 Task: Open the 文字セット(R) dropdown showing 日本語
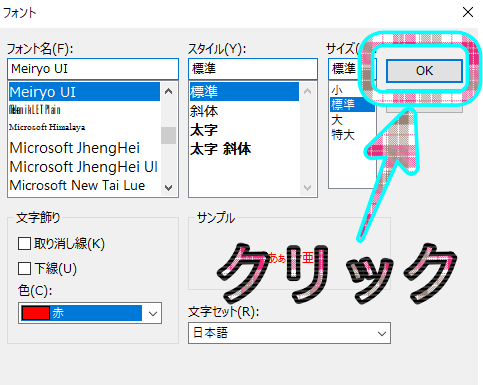[289, 333]
